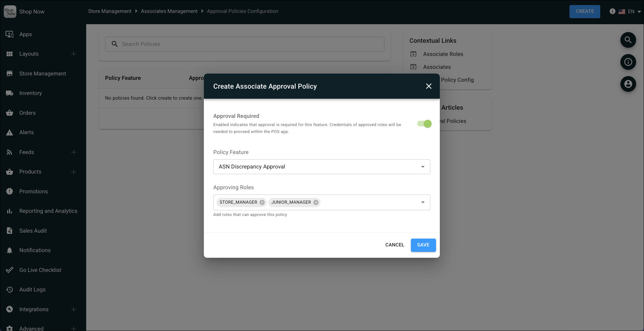Click the CANCEL button
644x331 pixels.
[395, 245]
